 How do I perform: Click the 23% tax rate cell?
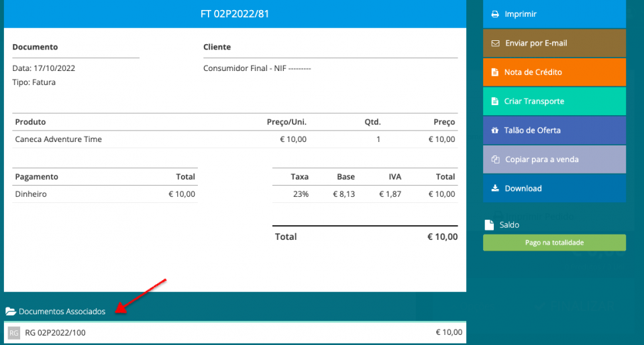click(301, 194)
